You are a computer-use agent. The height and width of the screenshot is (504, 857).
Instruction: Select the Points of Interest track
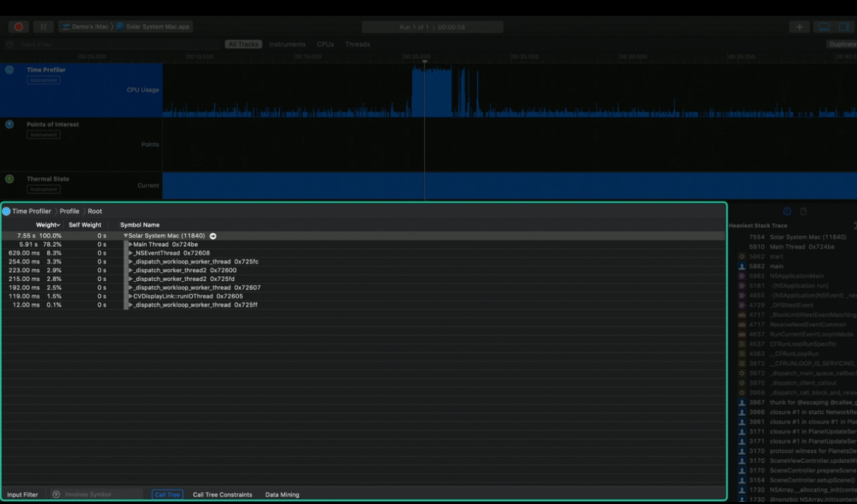tap(81, 145)
